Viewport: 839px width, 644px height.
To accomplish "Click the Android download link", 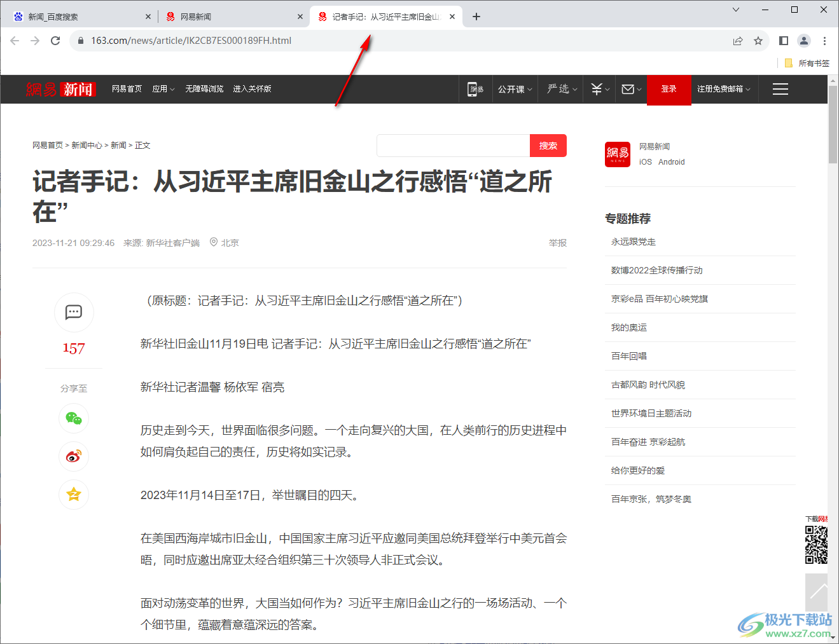I will pos(672,162).
